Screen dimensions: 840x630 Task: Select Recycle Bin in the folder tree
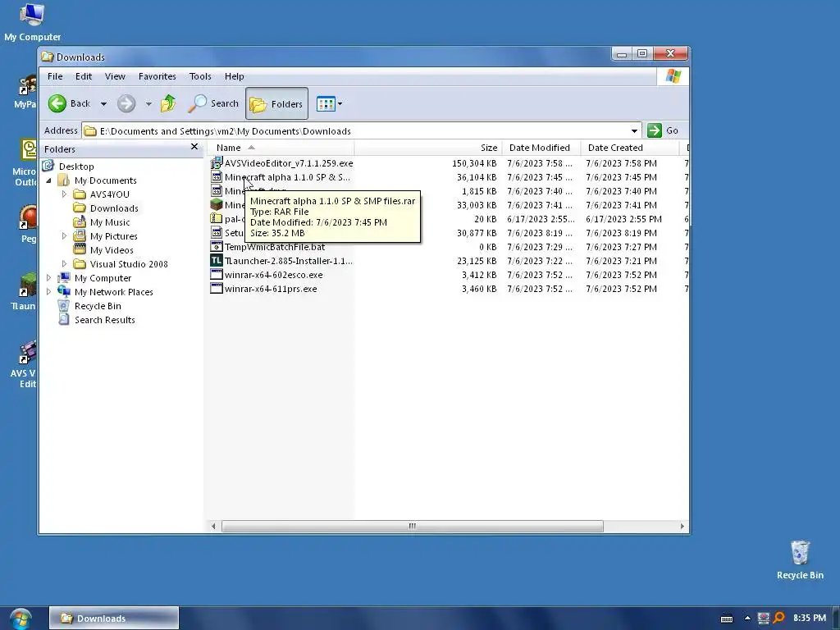(x=98, y=306)
